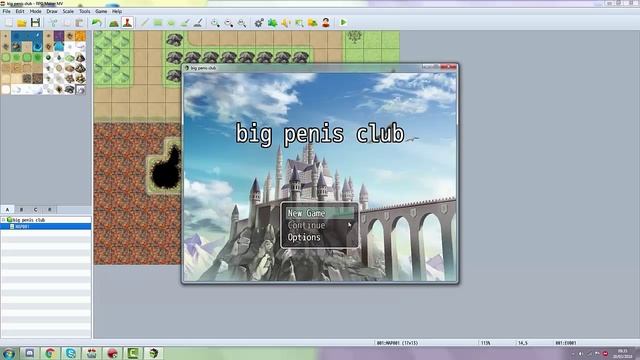This screenshot has width=640, height=360.
Task: Select the Pencil drawing tool
Action: [x=144, y=22]
